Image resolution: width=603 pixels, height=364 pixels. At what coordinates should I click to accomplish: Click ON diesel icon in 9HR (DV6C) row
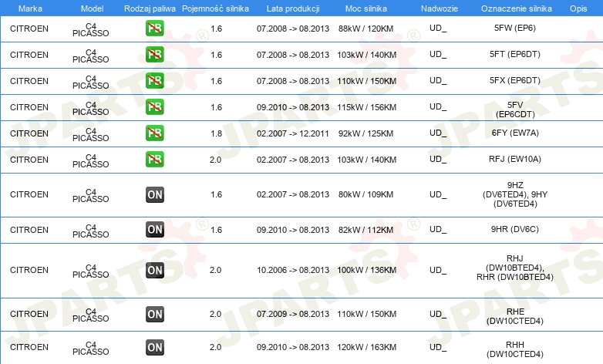(x=154, y=230)
